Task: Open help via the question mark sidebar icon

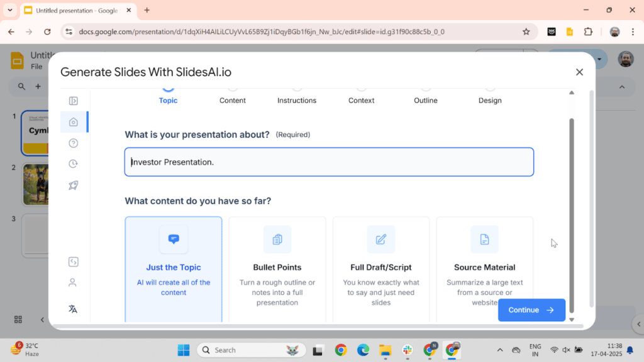Action: tap(73, 143)
